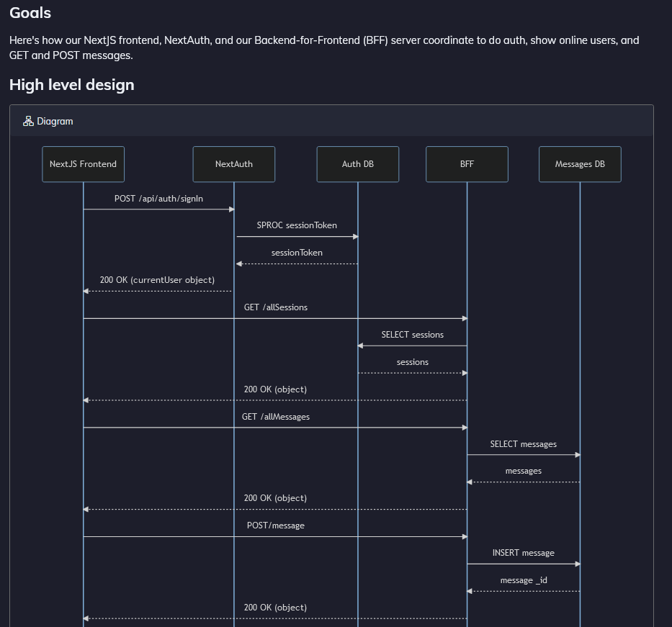
Task: Select the NextJS Frontend participant box
Action: (x=83, y=164)
